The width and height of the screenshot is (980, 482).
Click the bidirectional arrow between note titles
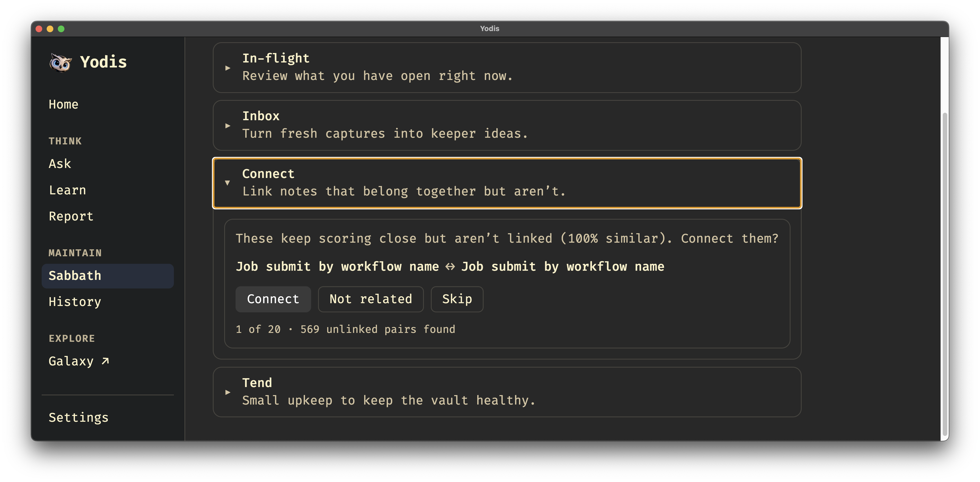450,267
